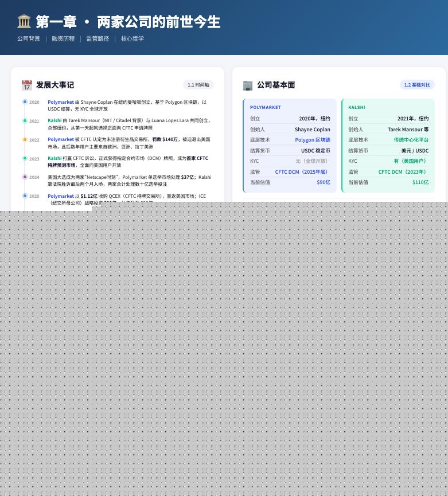Click Kalshi link in the 2023 entry
Image resolution: width=448 pixels, height=496 pixels.
[x=54, y=158]
